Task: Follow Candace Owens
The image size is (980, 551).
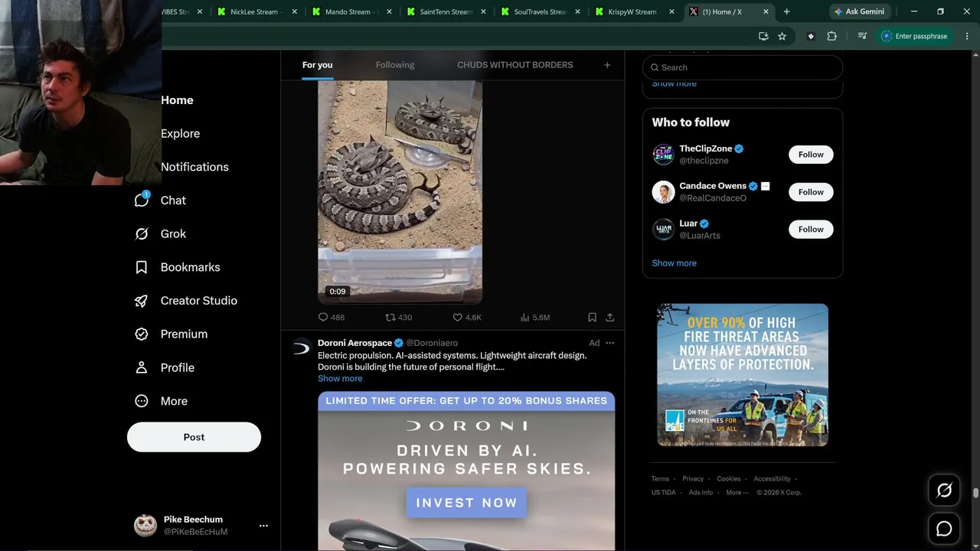Action: (x=811, y=192)
